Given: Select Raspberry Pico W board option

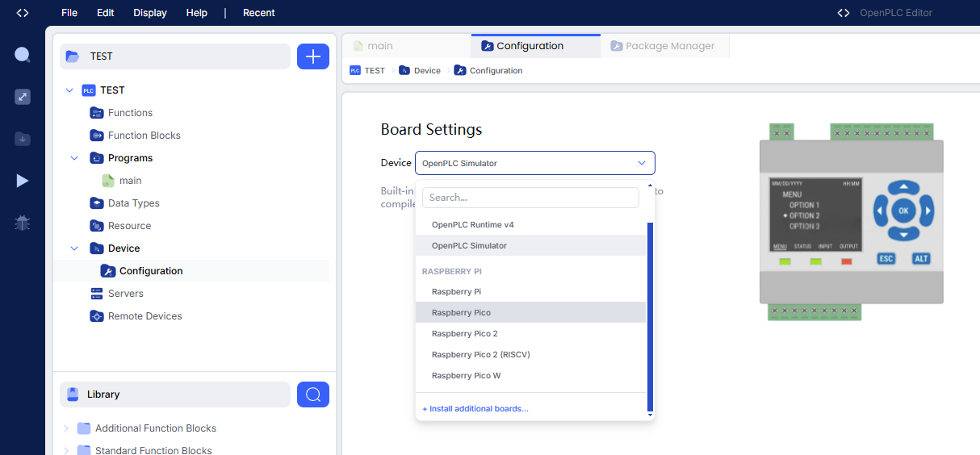Looking at the screenshot, I should point(530,375).
